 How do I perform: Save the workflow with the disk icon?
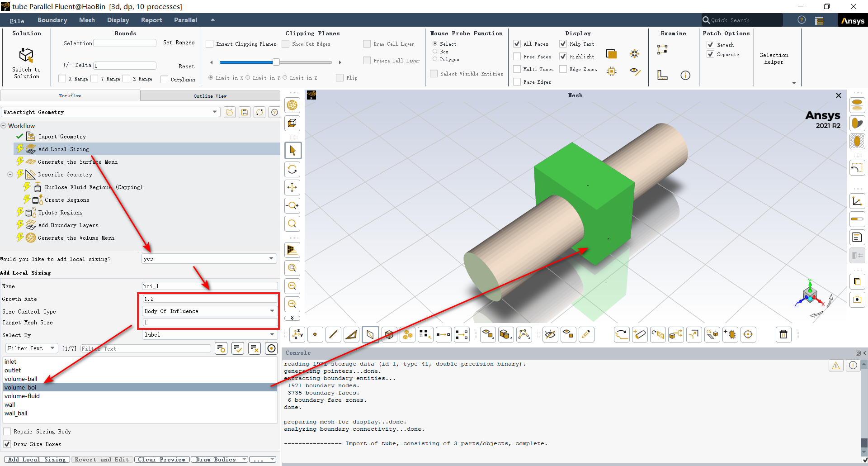coord(245,112)
